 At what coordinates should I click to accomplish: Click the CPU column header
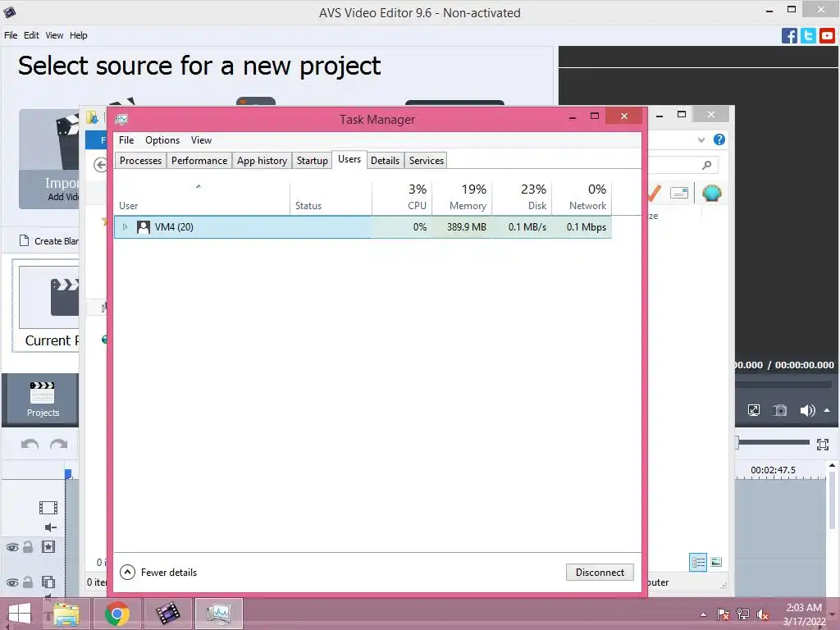point(402,197)
